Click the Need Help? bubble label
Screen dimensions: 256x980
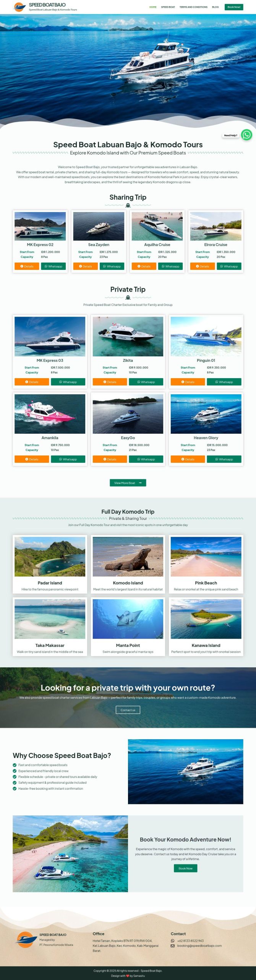coord(230,135)
